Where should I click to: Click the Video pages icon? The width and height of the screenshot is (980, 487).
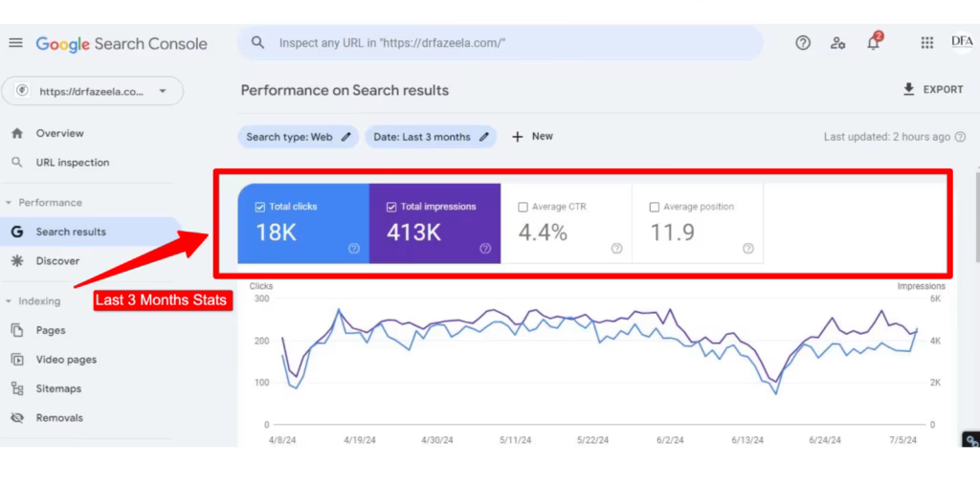click(x=17, y=360)
